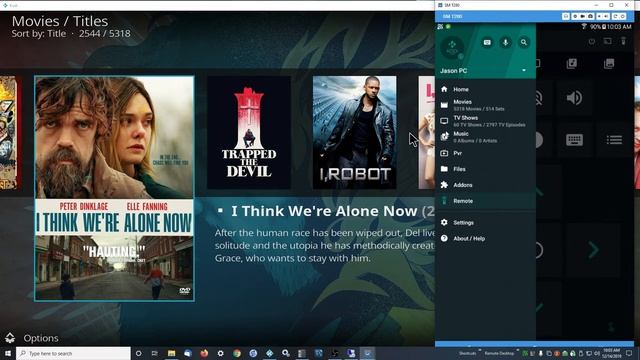The height and width of the screenshot is (360, 640).
Task: Click the Shortcuts toolbar label on taskbar
Action: click(467, 353)
